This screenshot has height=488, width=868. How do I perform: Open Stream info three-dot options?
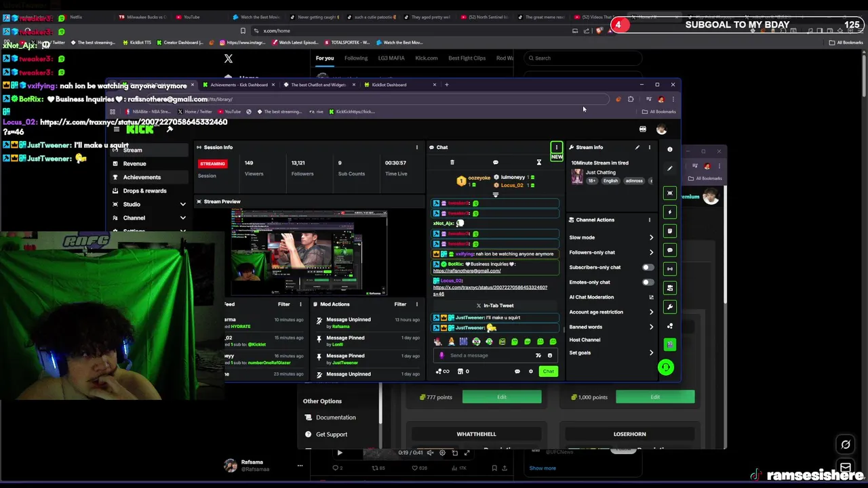650,147
